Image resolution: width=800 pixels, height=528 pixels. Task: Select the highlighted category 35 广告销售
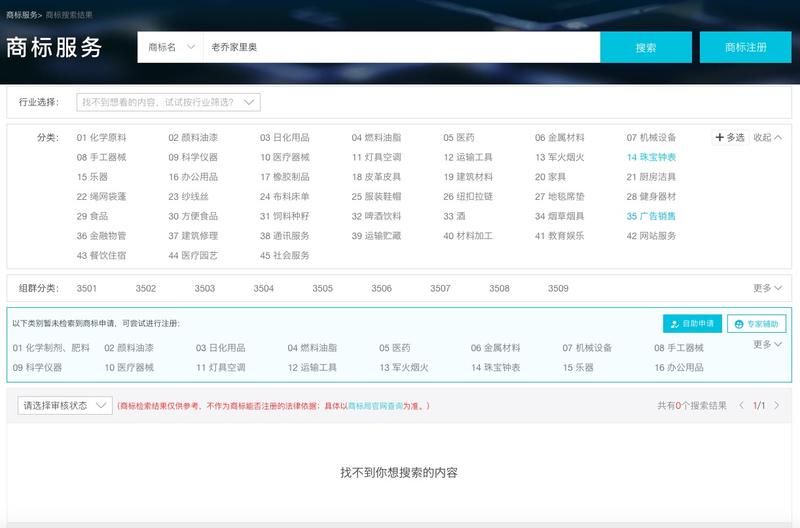tap(651, 216)
